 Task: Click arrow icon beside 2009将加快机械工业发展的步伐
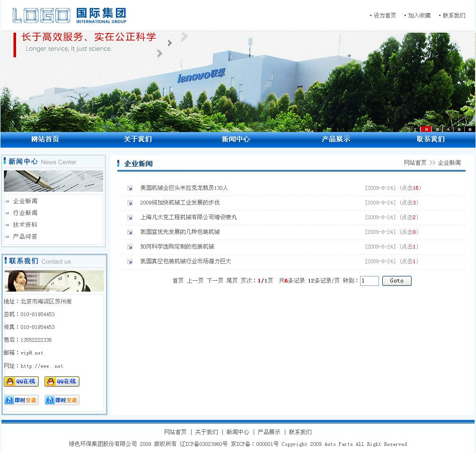pos(130,203)
